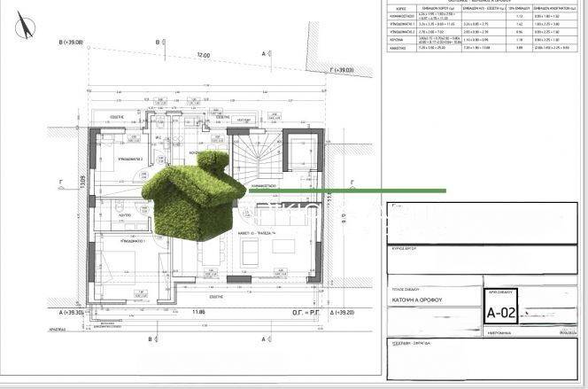Viewport: 588px width, 389px height.
Task: Click the 11.86 bottom dimension label
Action: pos(197,312)
